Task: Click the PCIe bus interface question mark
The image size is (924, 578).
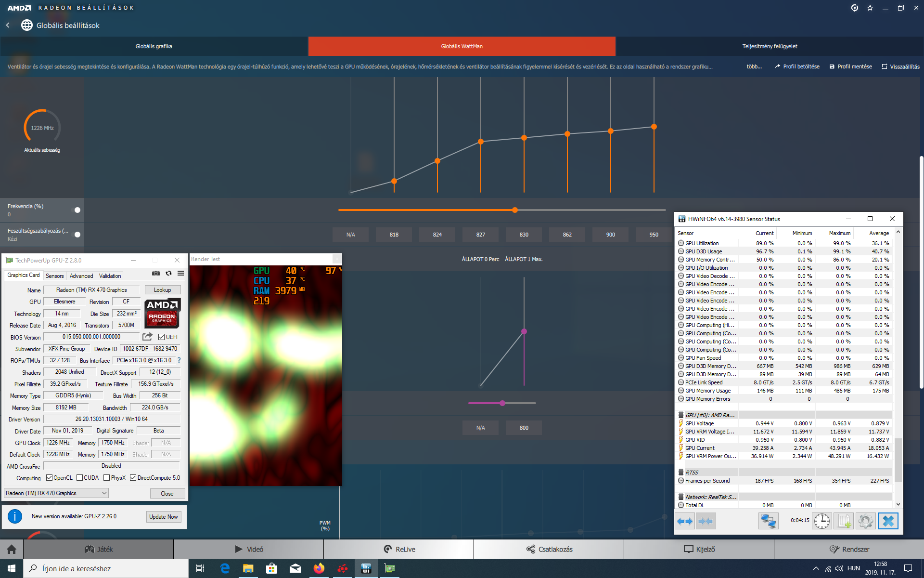Action: pos(179,360)
